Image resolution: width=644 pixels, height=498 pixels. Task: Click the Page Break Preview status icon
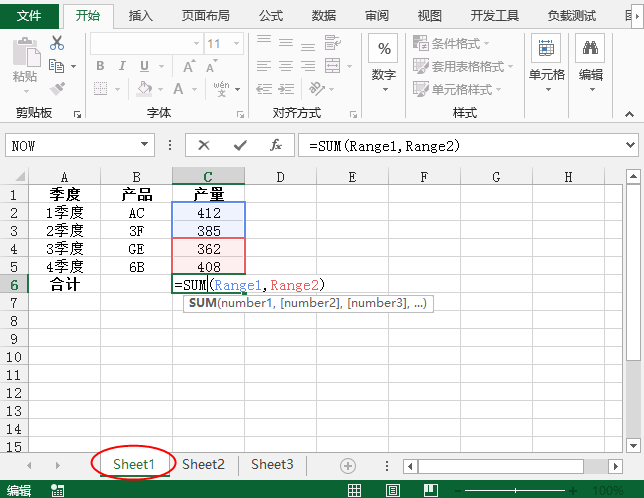click(431, 490)
